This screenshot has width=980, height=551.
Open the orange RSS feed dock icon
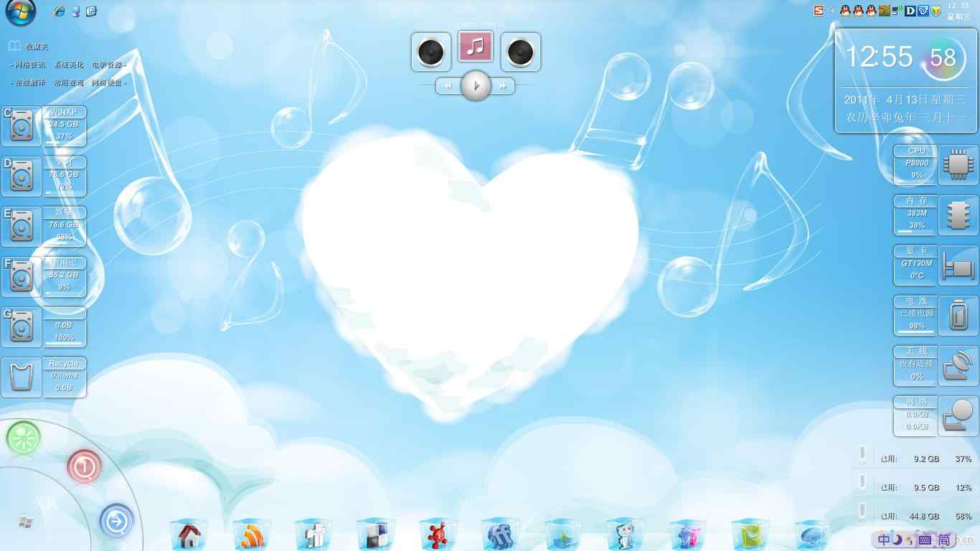(x=251, y=535)
